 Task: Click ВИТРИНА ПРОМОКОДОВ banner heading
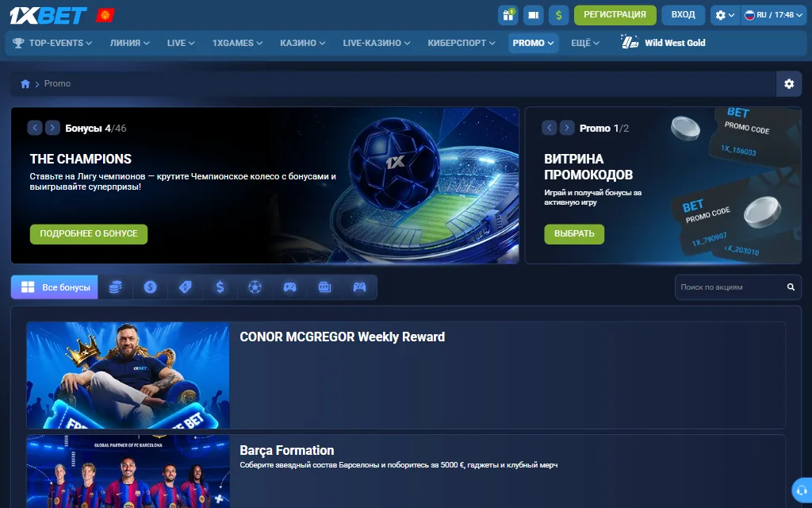point(588,167)
